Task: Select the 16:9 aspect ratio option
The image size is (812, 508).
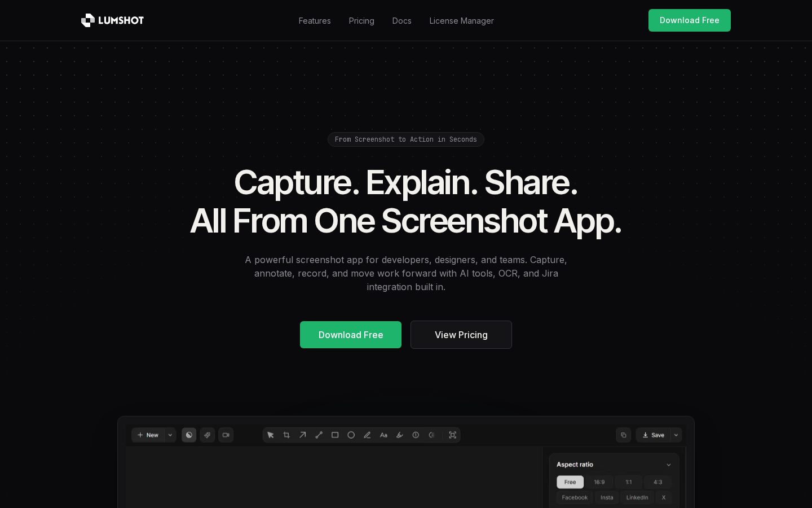Action: click(x=599, y=482)
